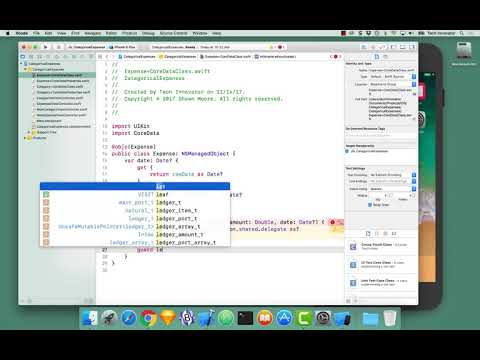
Task: Go back in editor history
Action: [x=107, y=57]
